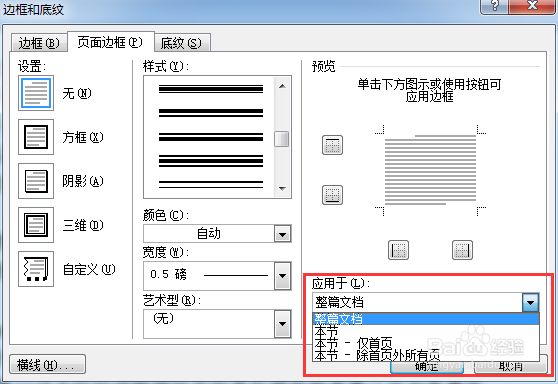Image resolution: width=558 pixels, height=384 pixels.
Task: Select 整篇文档 in the apply-to list
Action: 426,319
